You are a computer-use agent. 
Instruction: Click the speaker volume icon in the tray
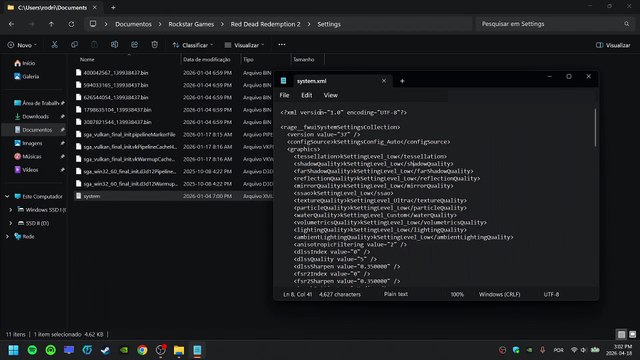click(x=584, y=350)
